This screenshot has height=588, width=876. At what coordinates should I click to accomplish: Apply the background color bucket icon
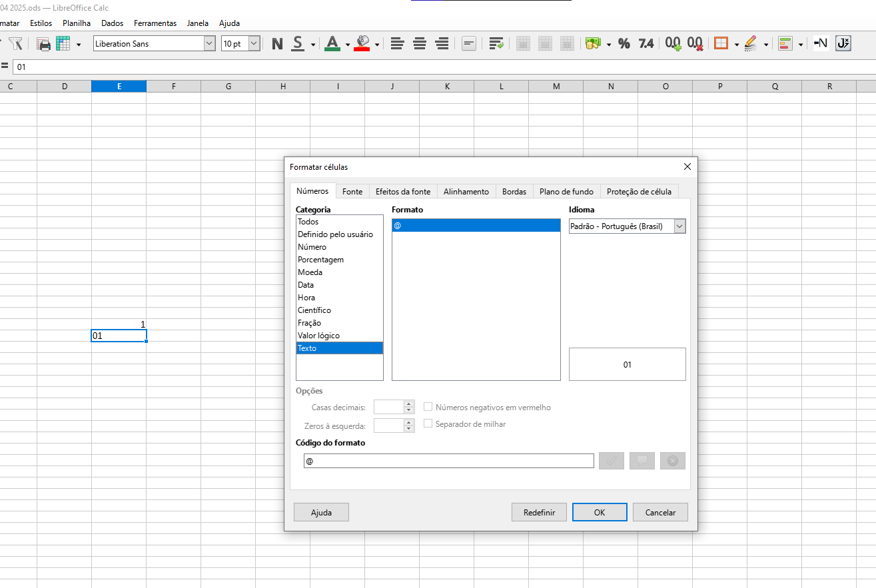(362, 44)
